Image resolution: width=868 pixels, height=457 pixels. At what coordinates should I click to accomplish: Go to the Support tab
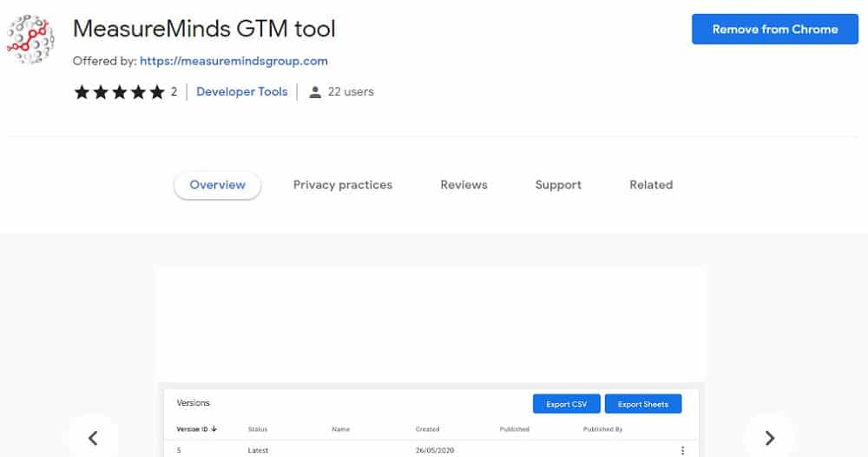tap(558, 185)
